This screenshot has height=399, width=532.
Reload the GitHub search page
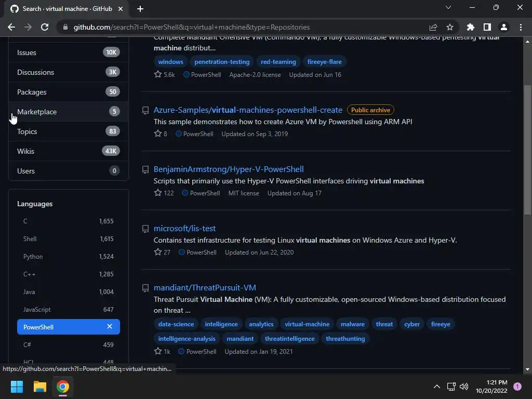click(45, 27)
